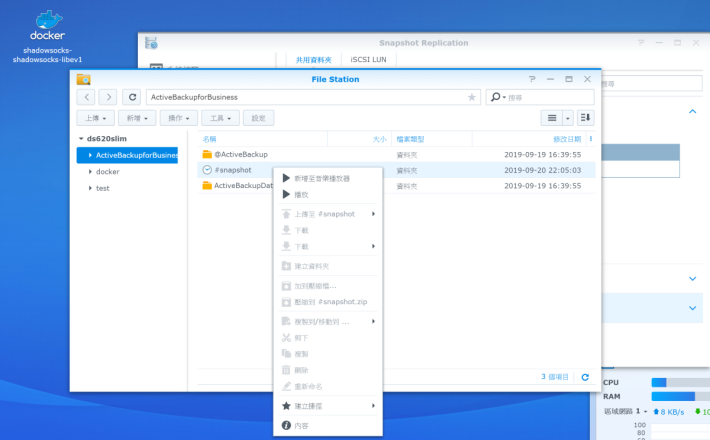Choose 播放 from the context menu

tap(328, 195)
